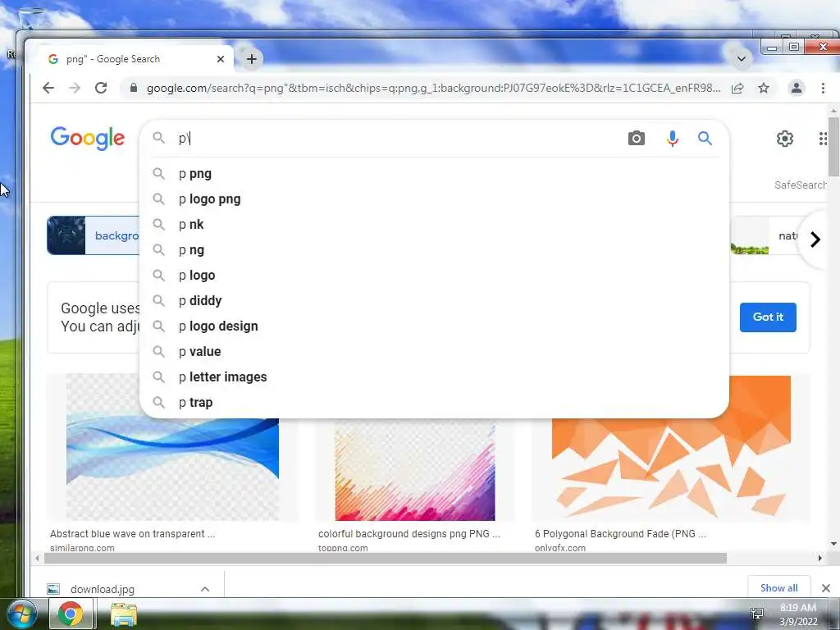Viewport: 840px width, 630px height.
Task: Open new tab with plus button
Action: [252, 59]
